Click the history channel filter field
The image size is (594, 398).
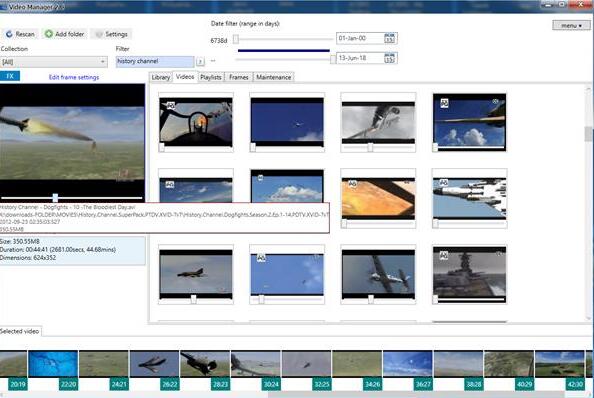tap(155, 61)
